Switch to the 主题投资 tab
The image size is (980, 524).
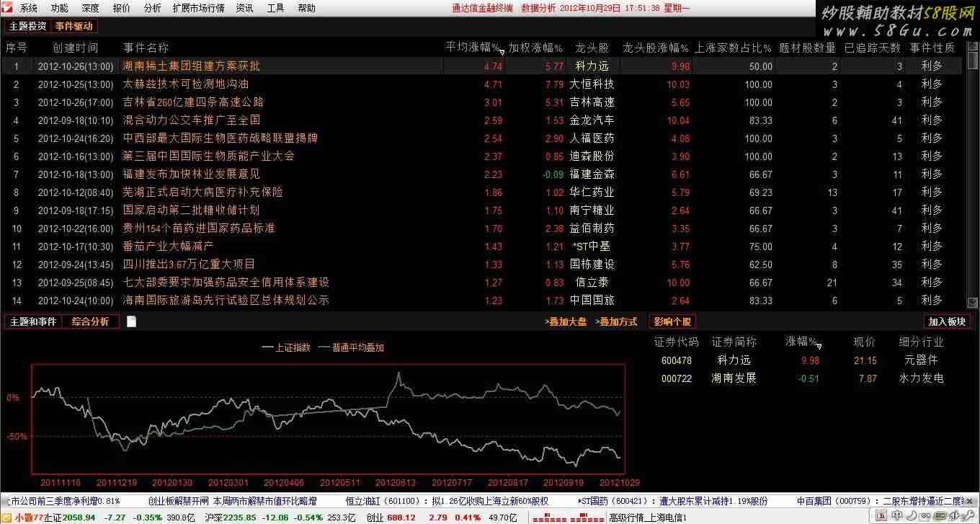(x=28, y=26)
